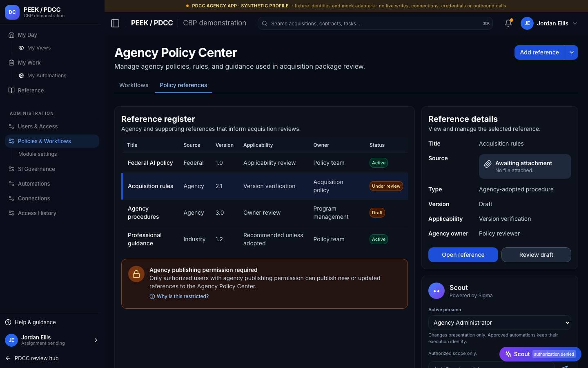Select the Policy references tab
The height and width of the screenshot is (368, 588).
(183, 85)
